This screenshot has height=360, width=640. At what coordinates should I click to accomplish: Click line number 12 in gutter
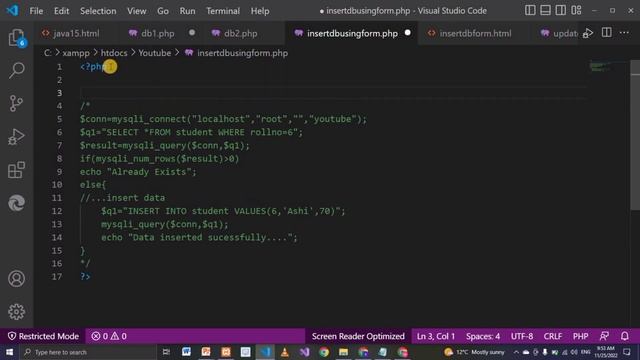click(x=57, y=211)
